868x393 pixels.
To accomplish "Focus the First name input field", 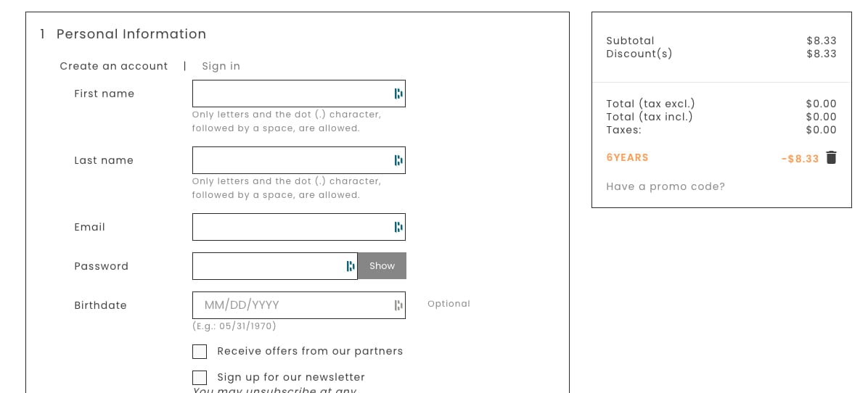I will [290, 94].
